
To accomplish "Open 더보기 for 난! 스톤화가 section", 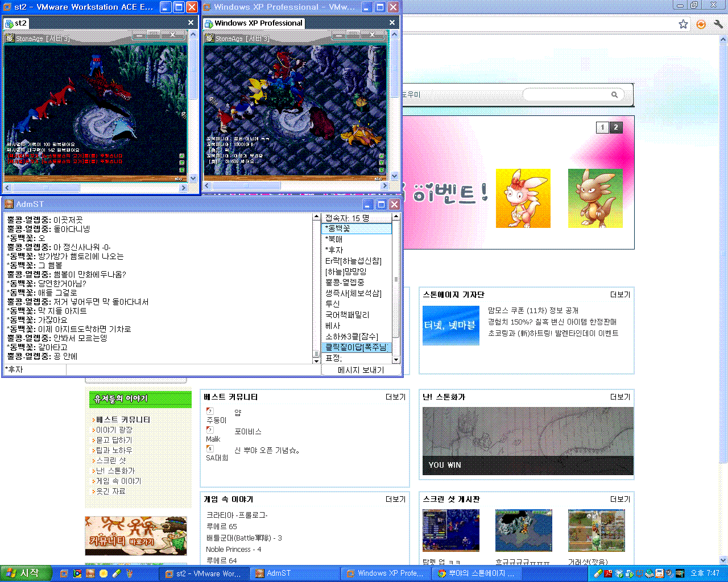I will [x=620, y=397].
